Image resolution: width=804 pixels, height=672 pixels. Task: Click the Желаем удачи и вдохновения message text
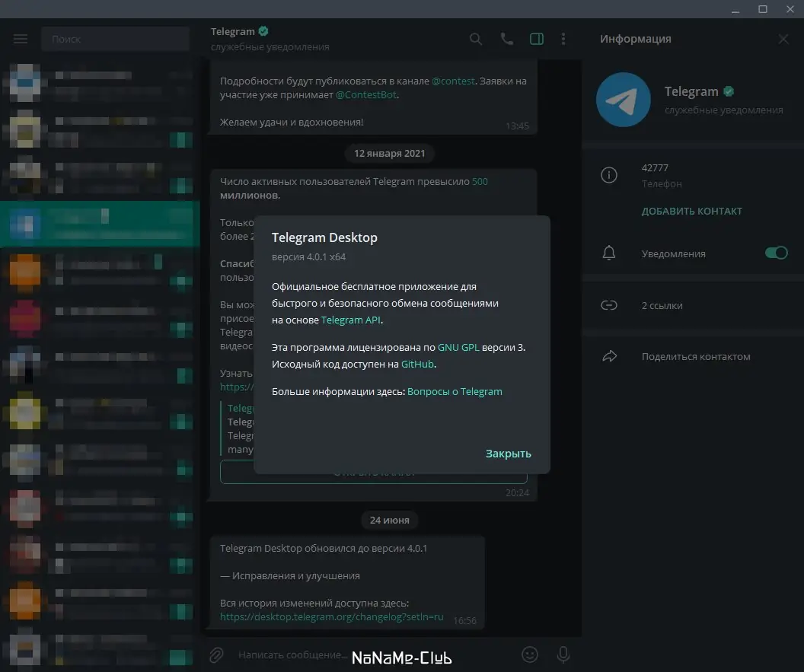[292, 122]
